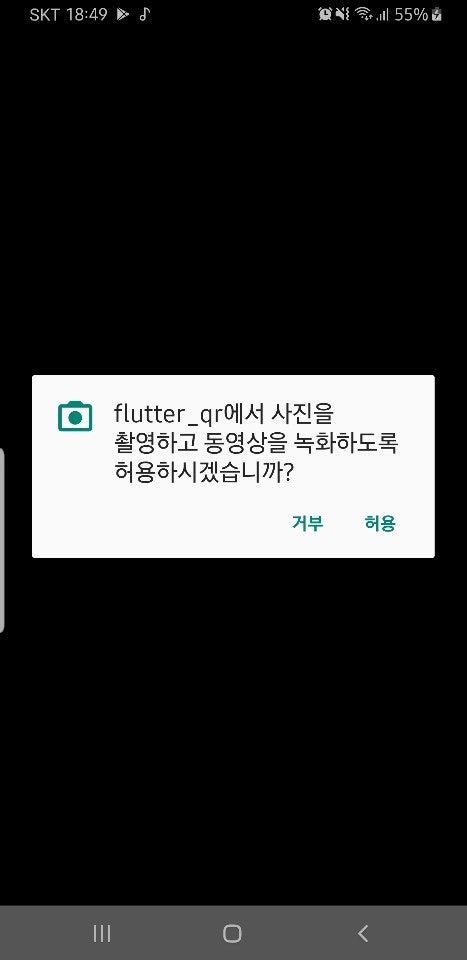Click the green camera permission icon
467x960 pixels.
tap(75, 417)
